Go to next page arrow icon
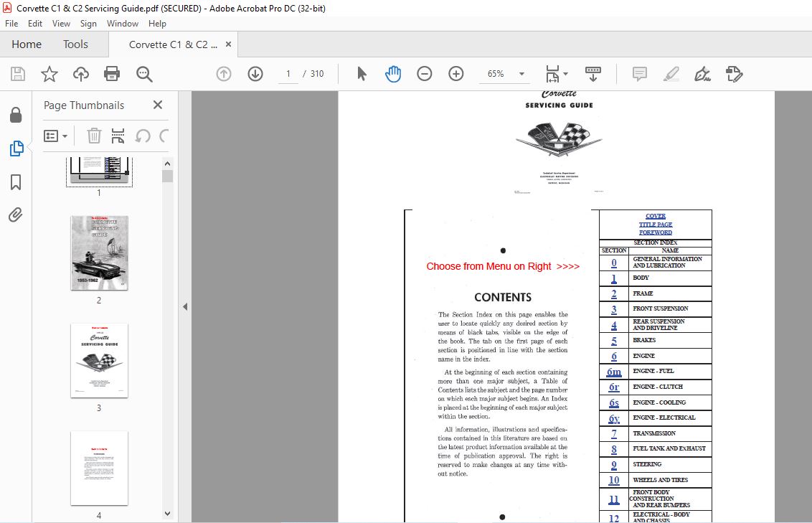The image size is (812, 523). pos(255,74)
